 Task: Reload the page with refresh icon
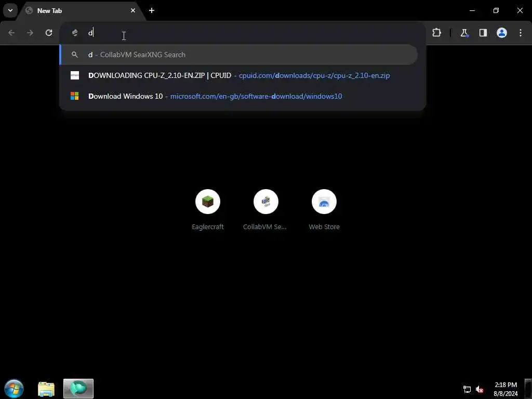[x=49, y=33]
